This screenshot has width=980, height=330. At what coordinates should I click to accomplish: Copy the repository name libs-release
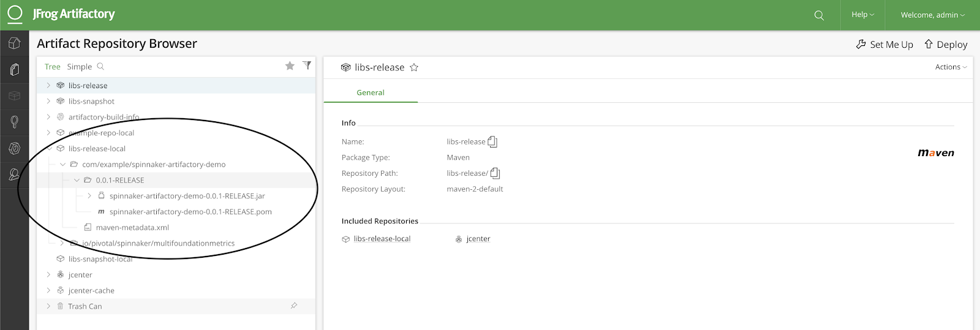point(492,142)
